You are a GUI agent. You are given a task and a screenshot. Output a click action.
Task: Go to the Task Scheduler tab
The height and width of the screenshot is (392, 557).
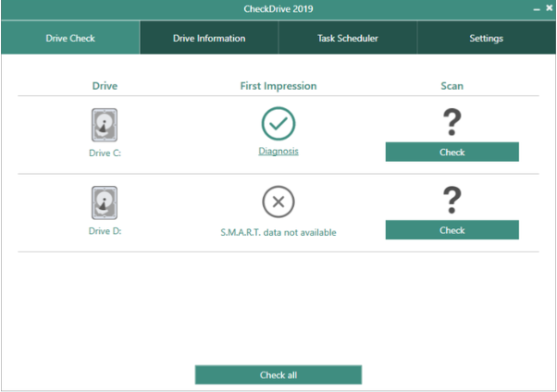(348, 39)
